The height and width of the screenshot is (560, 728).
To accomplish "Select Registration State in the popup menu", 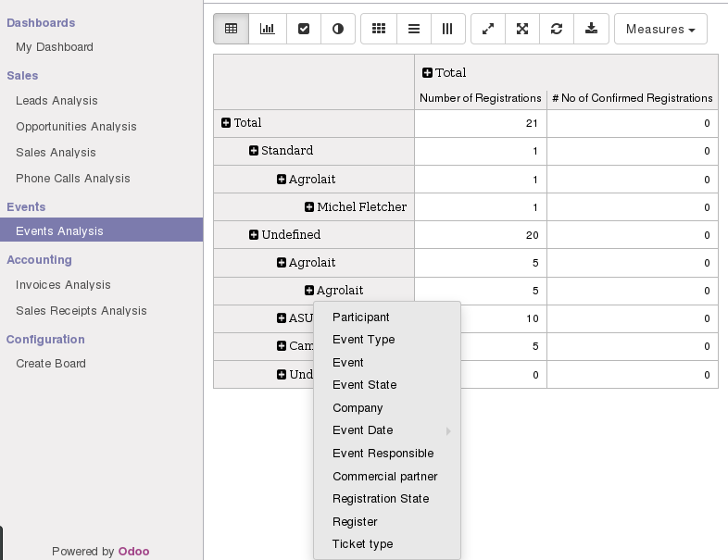I will click(x=380, y=499).
